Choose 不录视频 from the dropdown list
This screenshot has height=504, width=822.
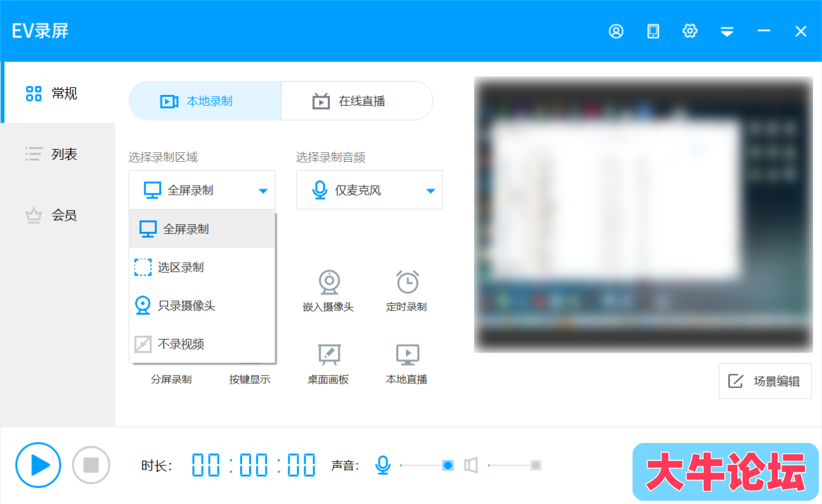pos(202,344)
